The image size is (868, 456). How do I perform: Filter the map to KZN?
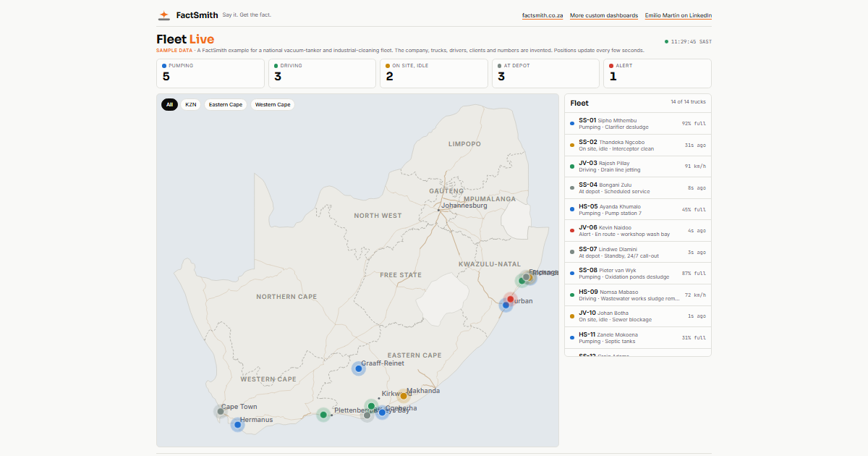[191, 104]
